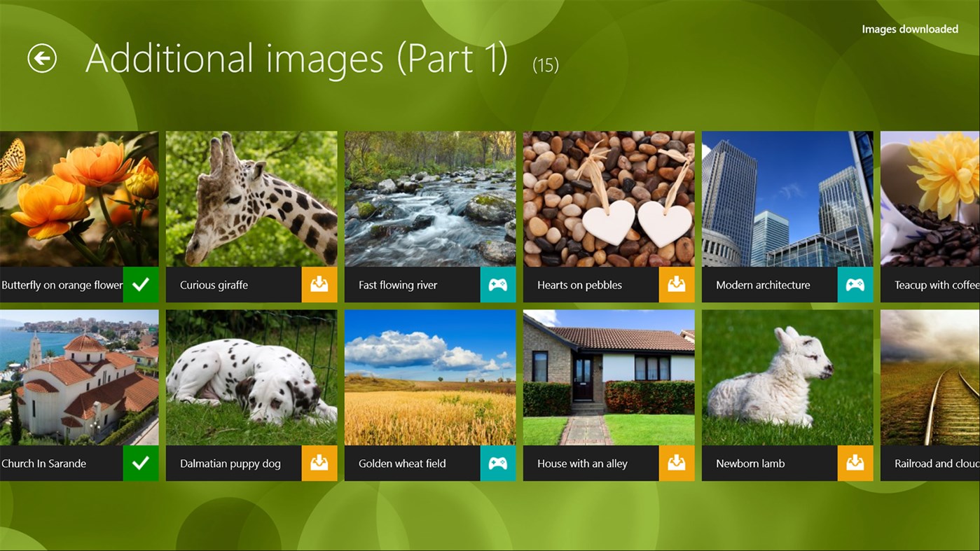Screen dimensions: 980x551
Task: Open the Church In Sarande image
Action: [79, 377]
